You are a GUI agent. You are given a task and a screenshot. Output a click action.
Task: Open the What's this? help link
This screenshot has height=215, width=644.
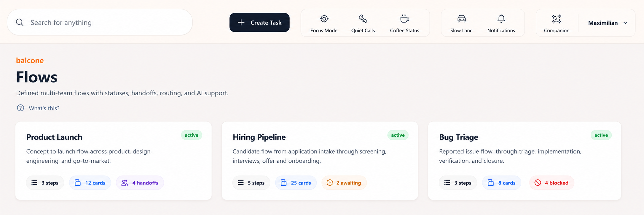[x=44, y=108]
